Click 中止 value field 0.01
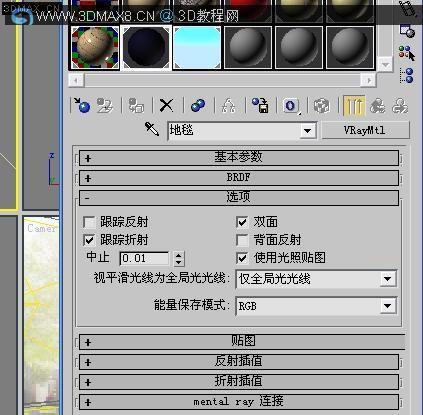 [x=145, y=258]
